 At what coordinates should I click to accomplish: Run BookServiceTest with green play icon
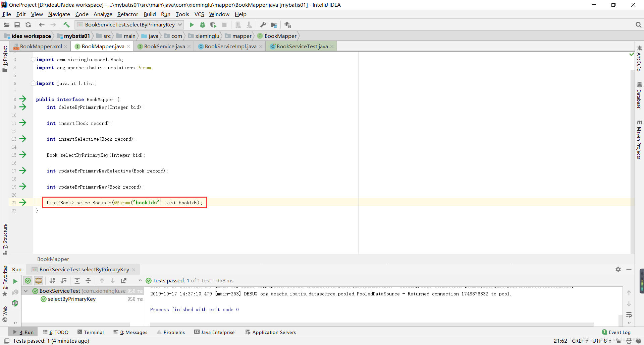[x=192, y=25]
